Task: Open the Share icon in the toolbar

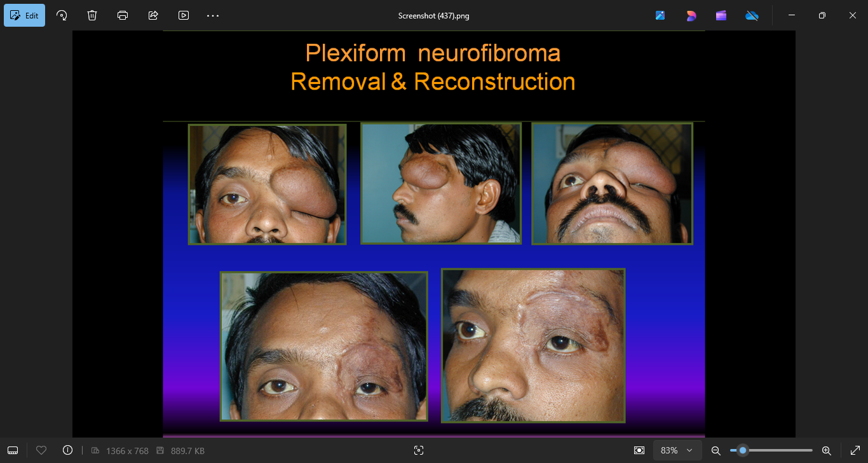Action: point(153,15)
